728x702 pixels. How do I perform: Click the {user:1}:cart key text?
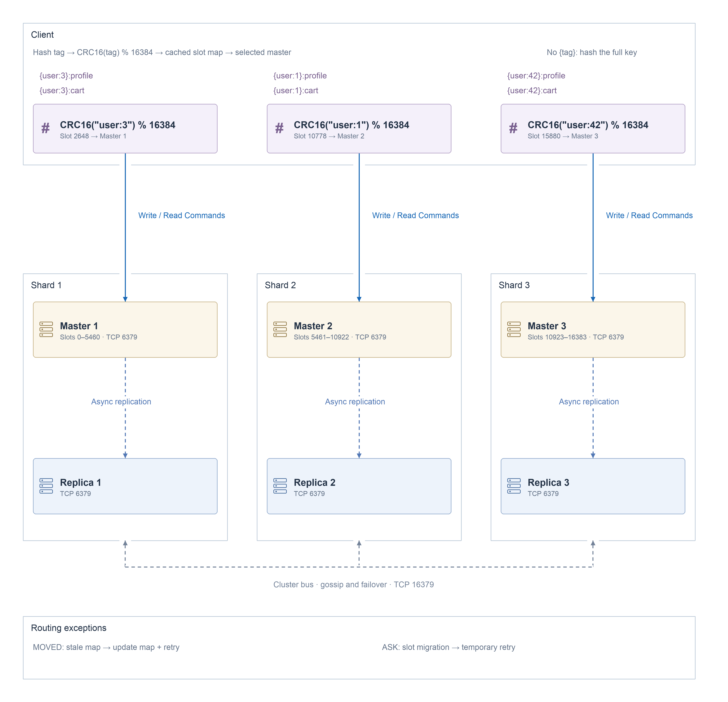click(x=296, y=90)
